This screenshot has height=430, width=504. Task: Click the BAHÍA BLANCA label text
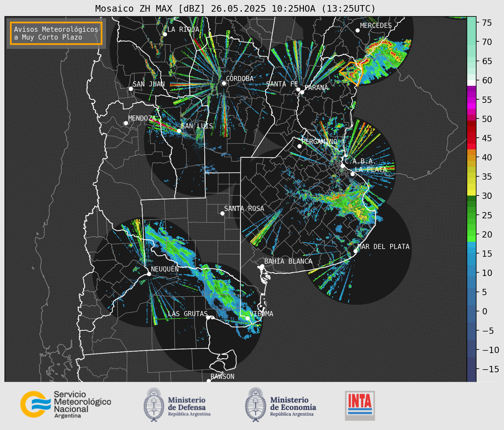288,261
